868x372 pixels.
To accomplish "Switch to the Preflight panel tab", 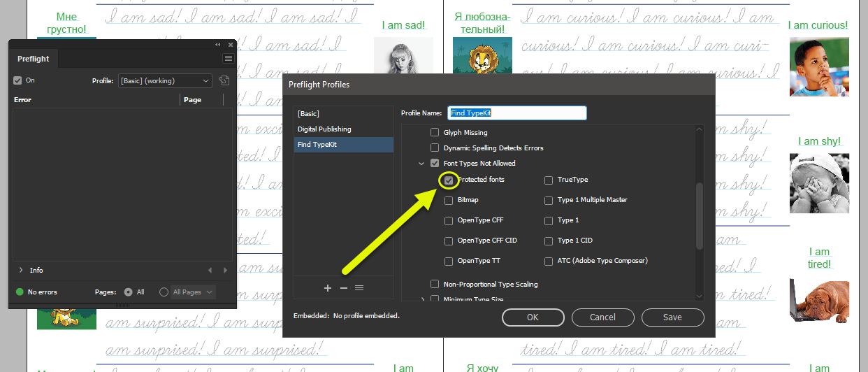I will (x=34, y=59).
